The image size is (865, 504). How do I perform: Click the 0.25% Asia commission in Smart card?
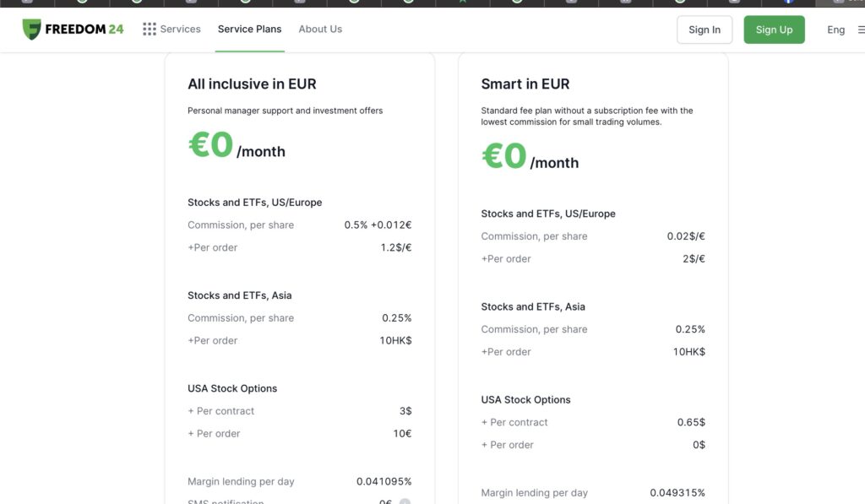690,330
